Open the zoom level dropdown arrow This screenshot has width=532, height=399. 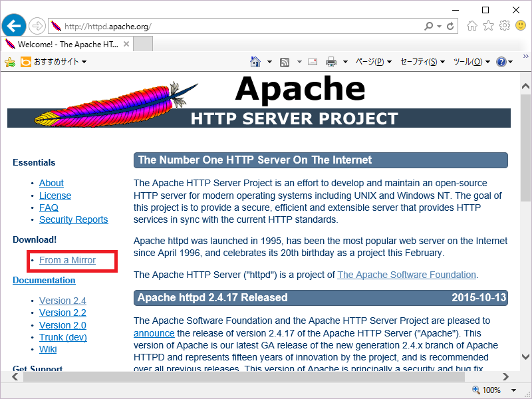coord(513,390)
